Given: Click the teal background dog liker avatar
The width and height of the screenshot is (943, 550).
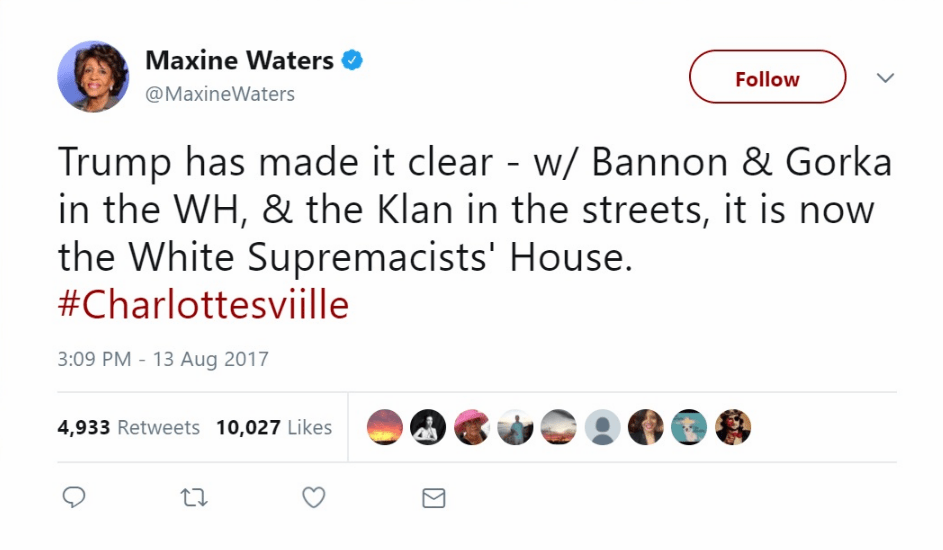Looking at the screenshot, I should coord(689,427).
